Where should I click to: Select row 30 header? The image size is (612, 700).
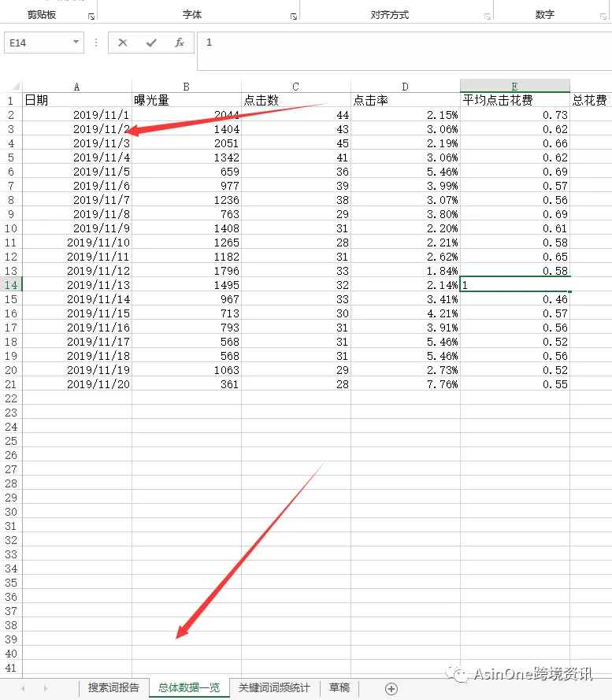point(11,512)
